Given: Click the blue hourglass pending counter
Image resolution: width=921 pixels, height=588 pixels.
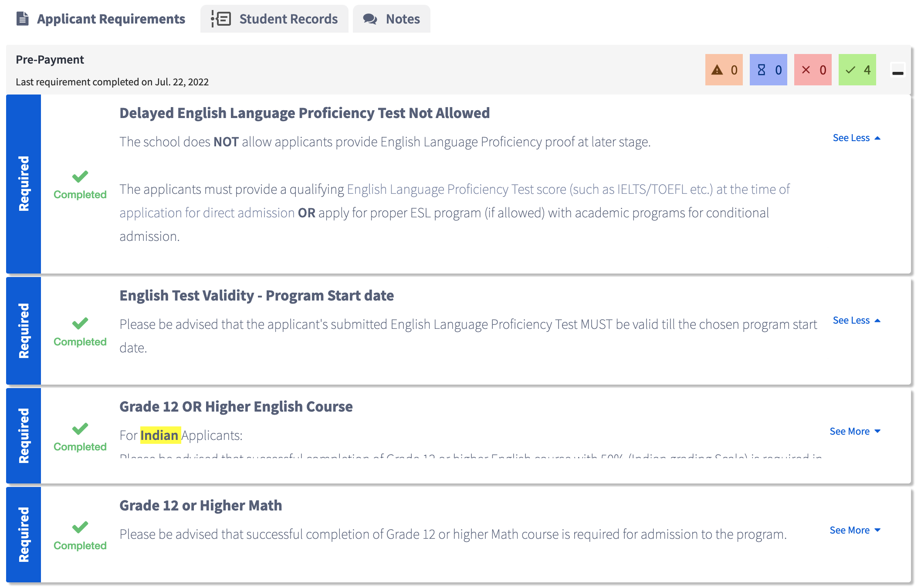Looking at the screenshot, I should click(768, 70).
